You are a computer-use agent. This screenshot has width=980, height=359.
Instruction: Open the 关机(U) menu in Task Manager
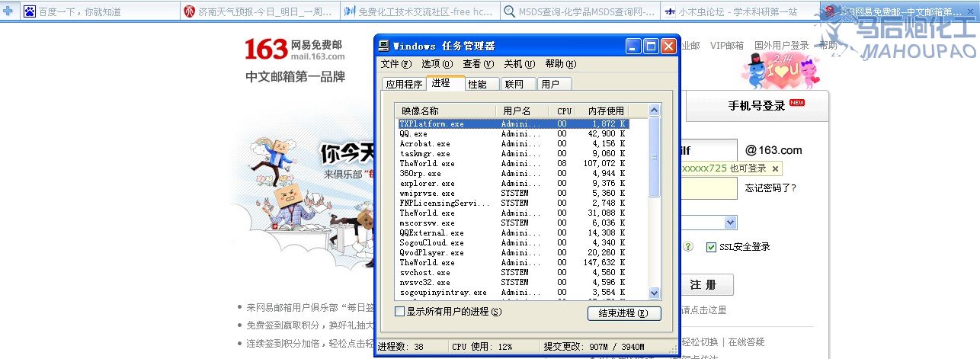(x=519, y=64)
